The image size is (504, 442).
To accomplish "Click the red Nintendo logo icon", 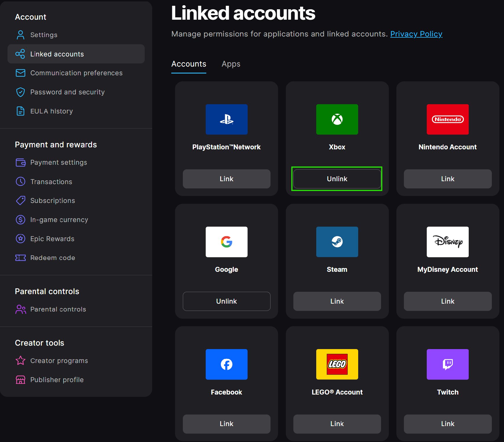I will (x=448, y=119).
